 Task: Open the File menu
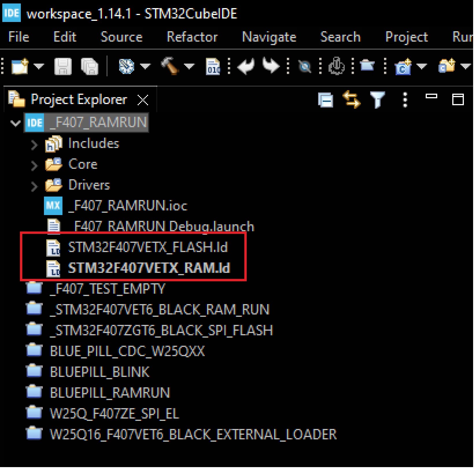tap(19, 37)
